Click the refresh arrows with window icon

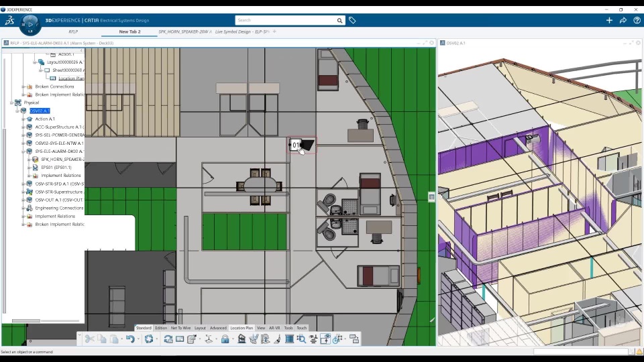[168, 339]
